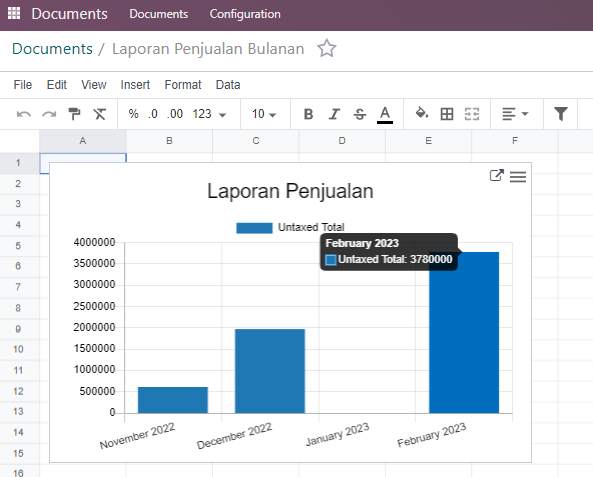
Task: Click the redo arrow icon
Action: tap(49, 114)
